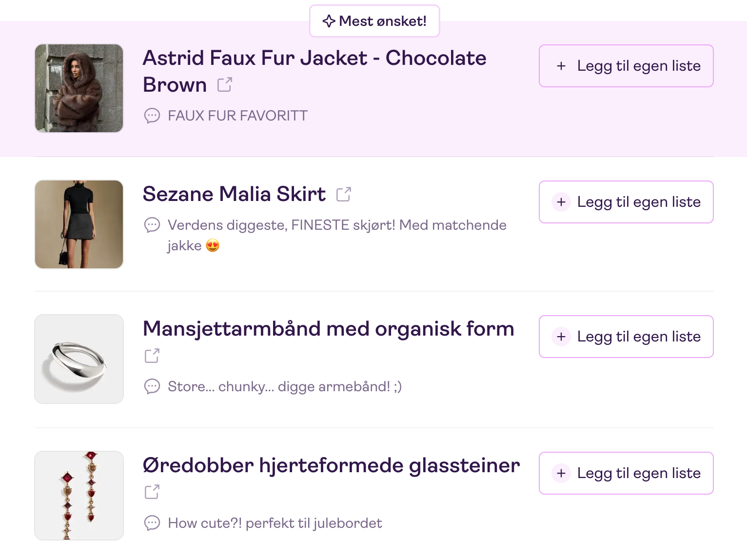Viewport: 747px width, 560px height.
Task: Open external link icon beside Sezane Malia Skirt
Action: (344, 194)
